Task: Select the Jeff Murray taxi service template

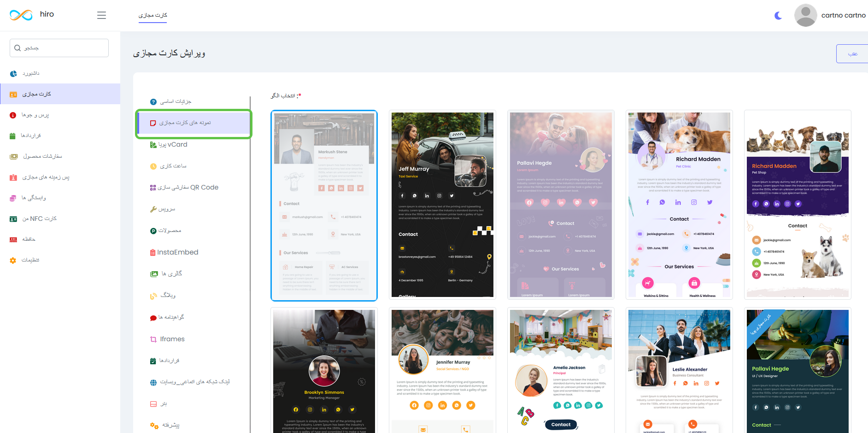Action: point(442,205)
